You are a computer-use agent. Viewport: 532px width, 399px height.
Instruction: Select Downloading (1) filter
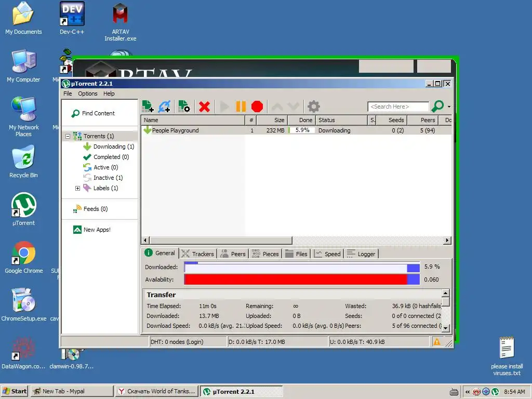pos(114,147)
